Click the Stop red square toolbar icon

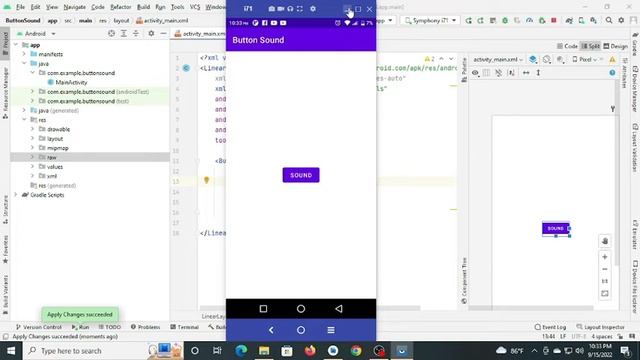click(554, 20)
